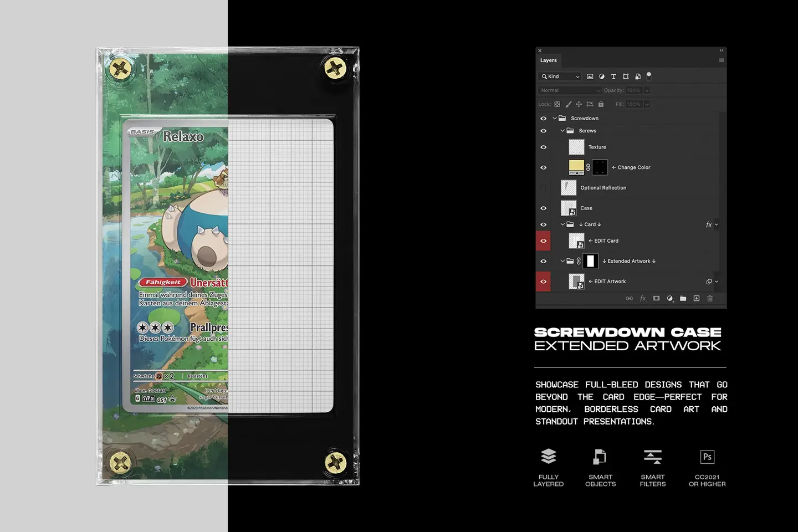The height and width of the screenshot is (532, 798).
Task: Open the Kind filter dropdown
Action: (x=559, y=76)
